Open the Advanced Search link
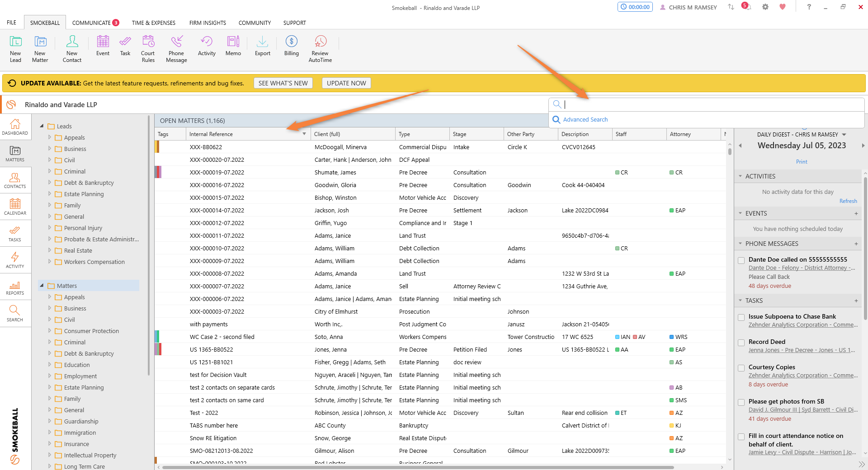 coord(585,120)
